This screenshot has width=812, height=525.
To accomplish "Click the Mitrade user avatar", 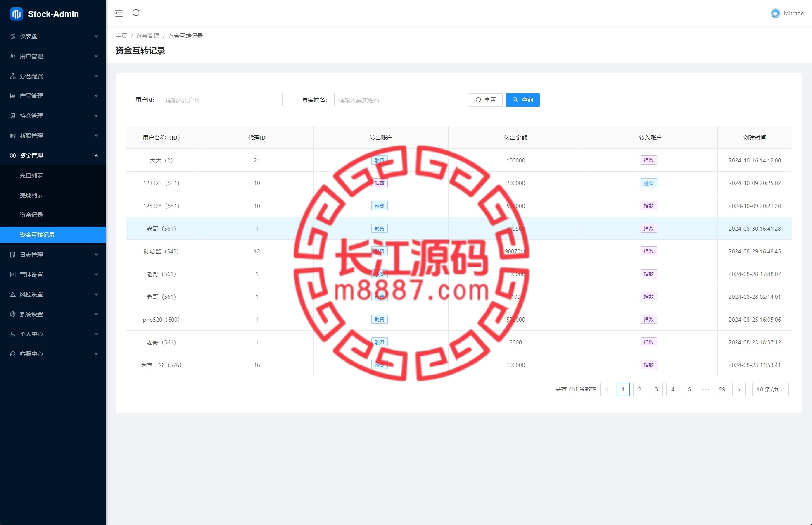I will coord(775,13).
